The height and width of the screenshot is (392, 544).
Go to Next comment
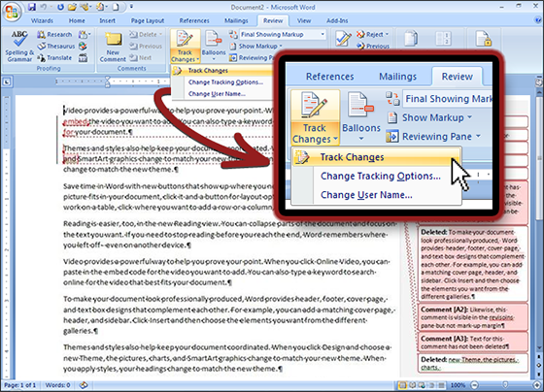(141, 58)
